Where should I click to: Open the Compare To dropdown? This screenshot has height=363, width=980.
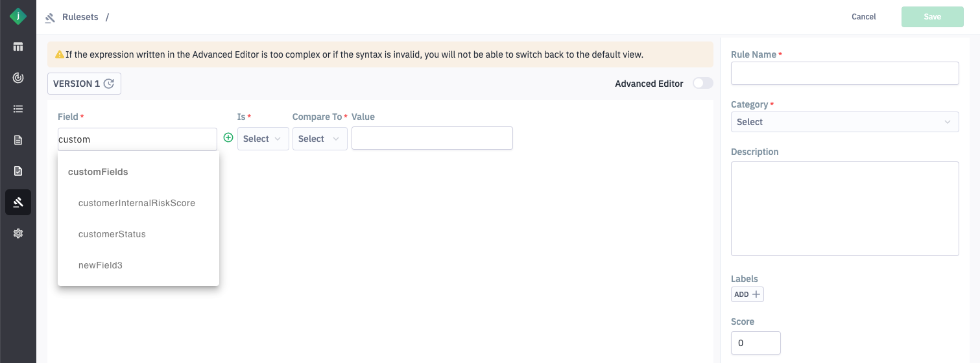click(x=320, y=139)
